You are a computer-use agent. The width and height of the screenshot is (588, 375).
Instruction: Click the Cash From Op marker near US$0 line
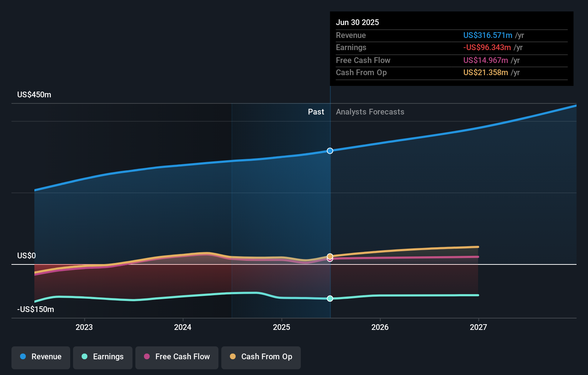coord(330,256)
